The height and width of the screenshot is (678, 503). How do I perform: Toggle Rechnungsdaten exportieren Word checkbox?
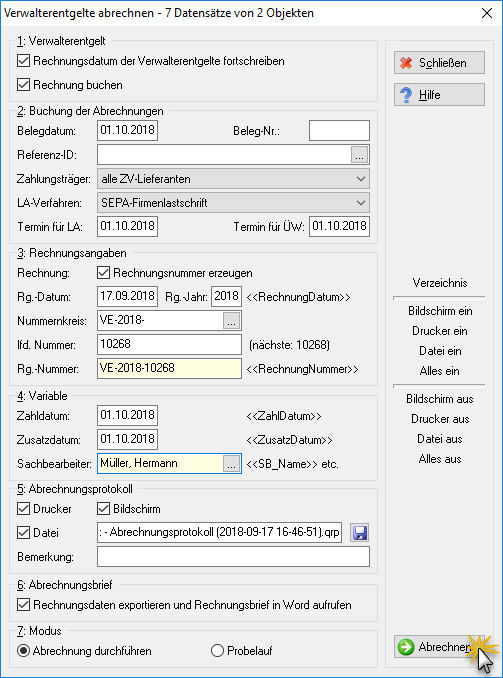[x=23, y=604]
